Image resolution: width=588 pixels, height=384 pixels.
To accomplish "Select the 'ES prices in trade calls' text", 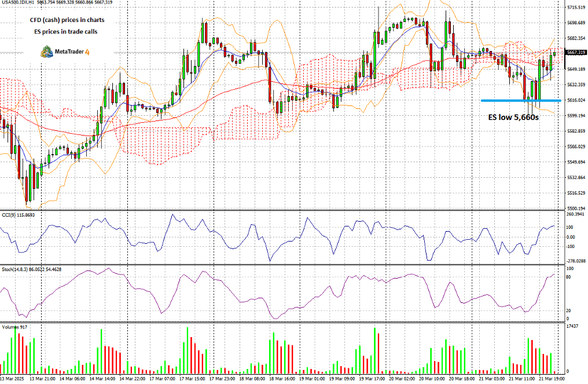I will point(65,32).
